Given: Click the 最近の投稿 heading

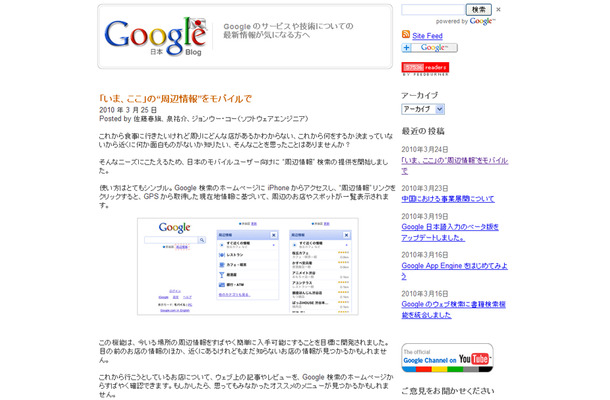Looking at the screenshot, I should tap(423, 131).
